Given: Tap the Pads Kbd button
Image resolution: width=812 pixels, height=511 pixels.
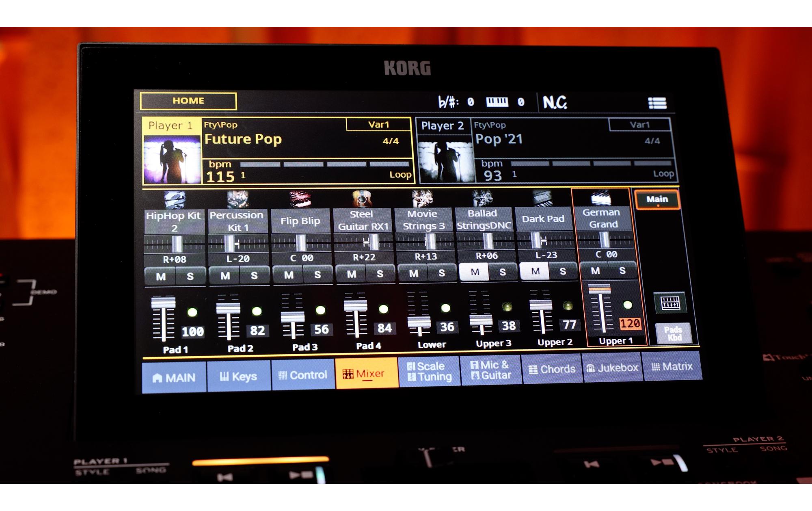Looking at the screenshot, I should (x=674, y=333).
